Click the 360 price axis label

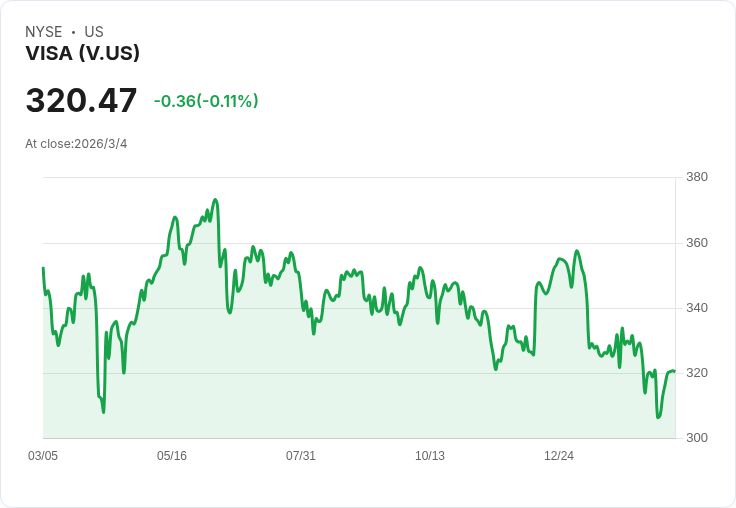coord(697,243)
